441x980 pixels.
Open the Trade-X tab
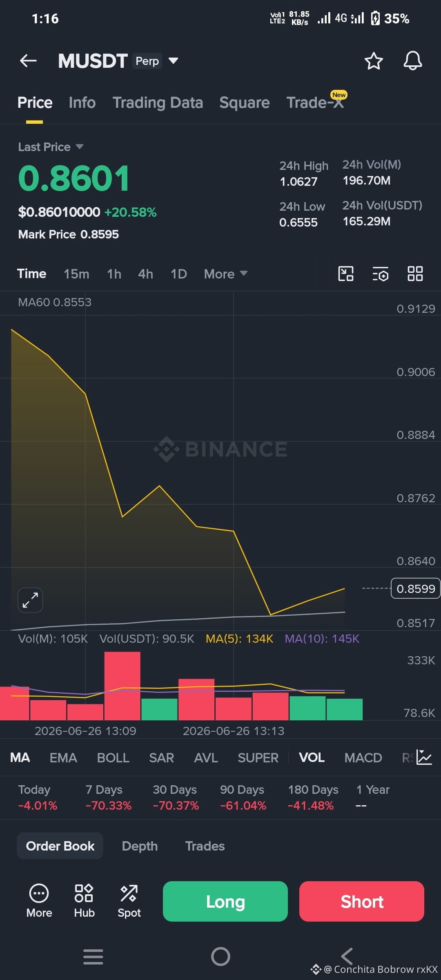click(x=315, y=102)
